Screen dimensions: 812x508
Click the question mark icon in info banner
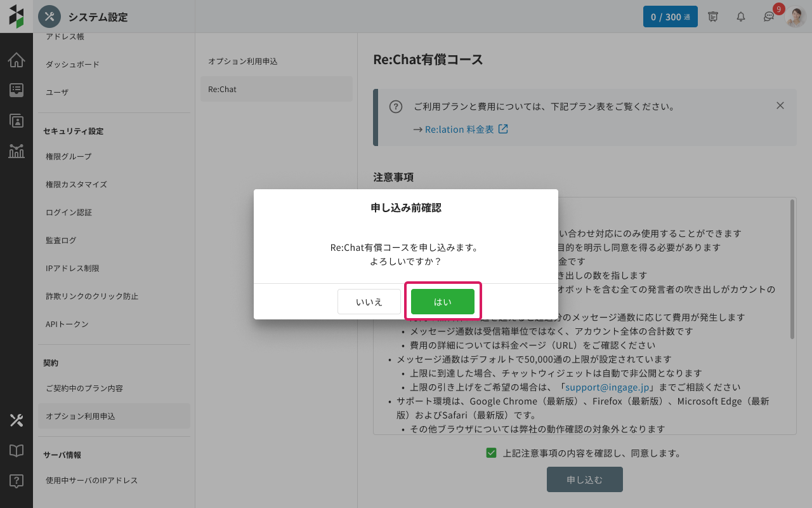396,107
